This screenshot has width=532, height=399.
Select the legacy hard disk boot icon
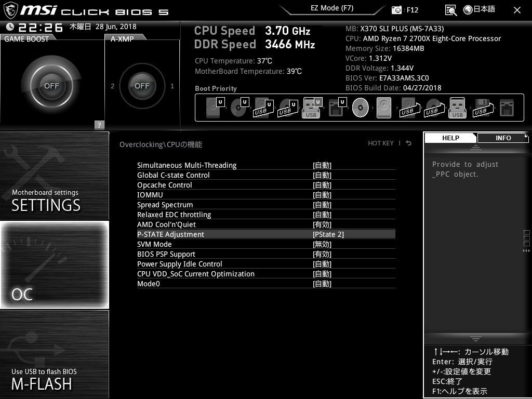(384, 108)
